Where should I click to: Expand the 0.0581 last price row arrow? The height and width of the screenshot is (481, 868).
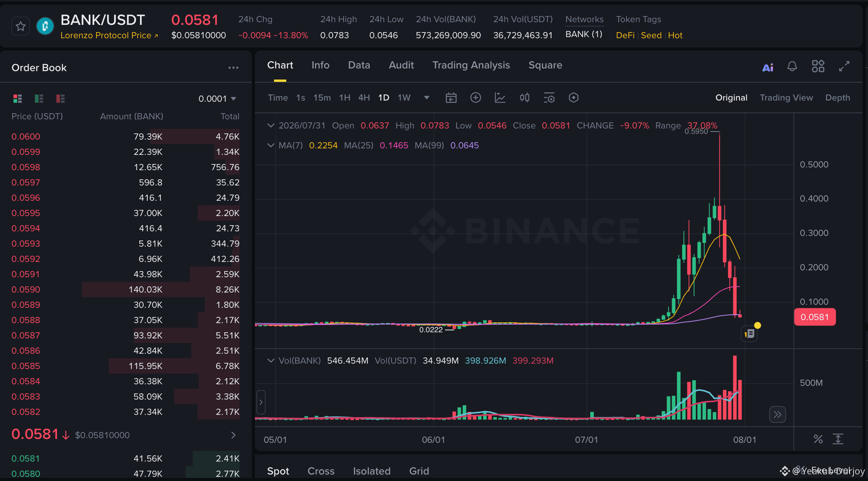coord(233,435)
